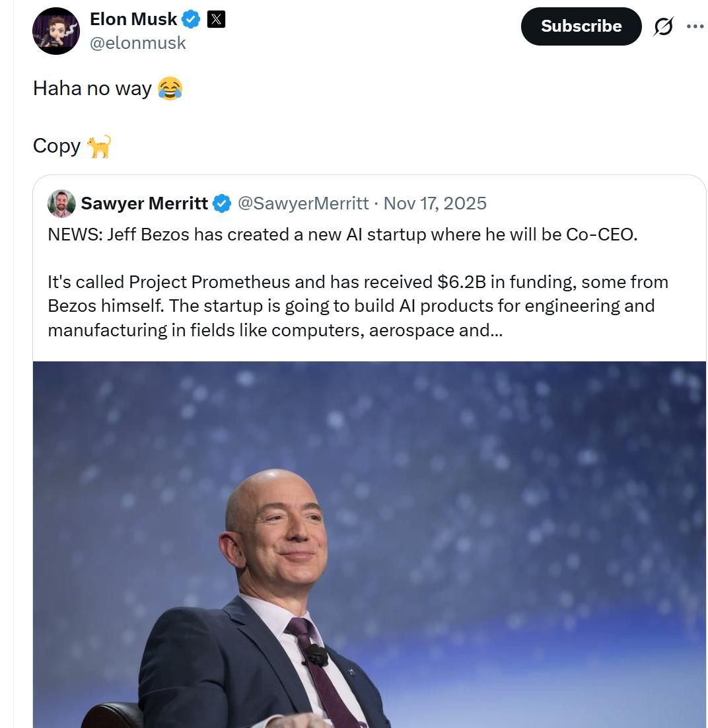Click Sawyer Merritt's small profile avatar
This screenshot has width=708, height=728.
(x=61, y=203)
